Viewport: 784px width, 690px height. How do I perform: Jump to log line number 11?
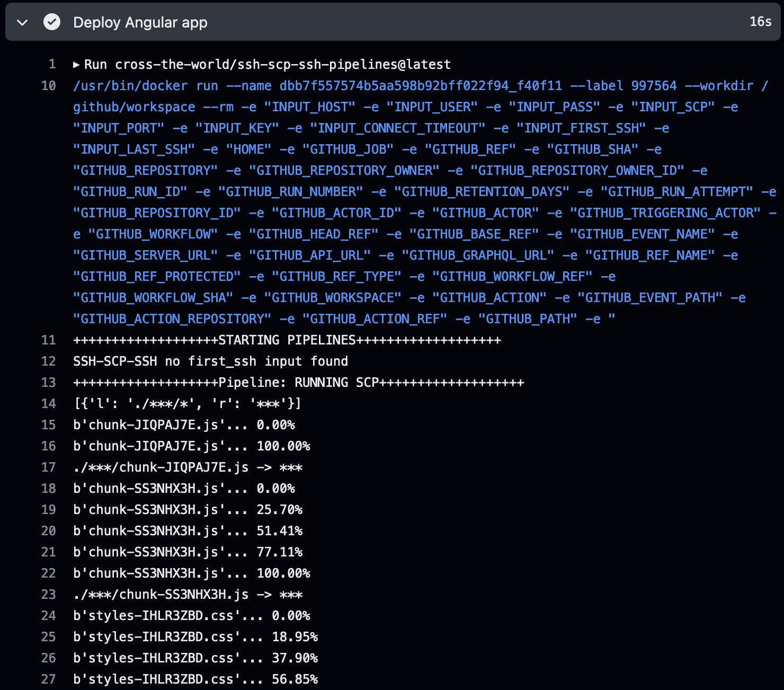[48, 340]
